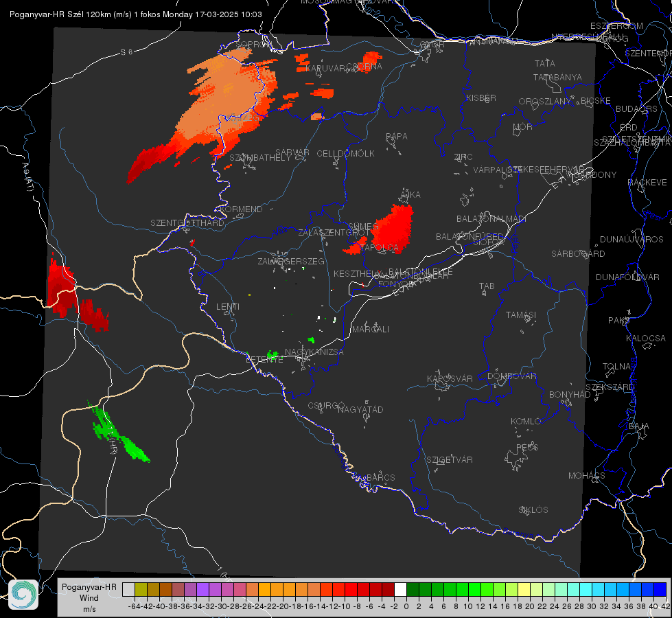This screenshot has height=618, width=672.
Task: Click the BONYHÁD city label
Action: coord(570,395)
